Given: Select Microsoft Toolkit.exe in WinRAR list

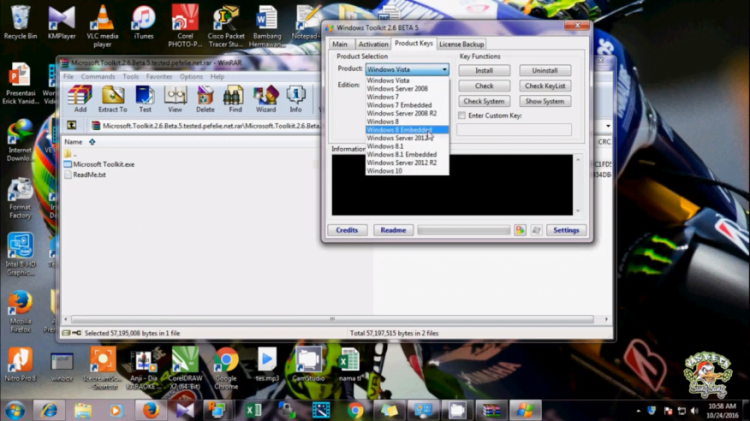Looking at the screenshot, I should (99, 164).
